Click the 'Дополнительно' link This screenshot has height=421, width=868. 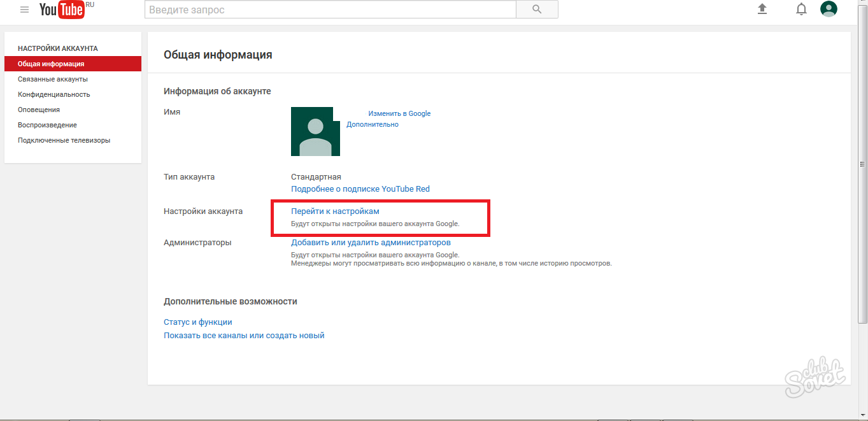(373, 124)
